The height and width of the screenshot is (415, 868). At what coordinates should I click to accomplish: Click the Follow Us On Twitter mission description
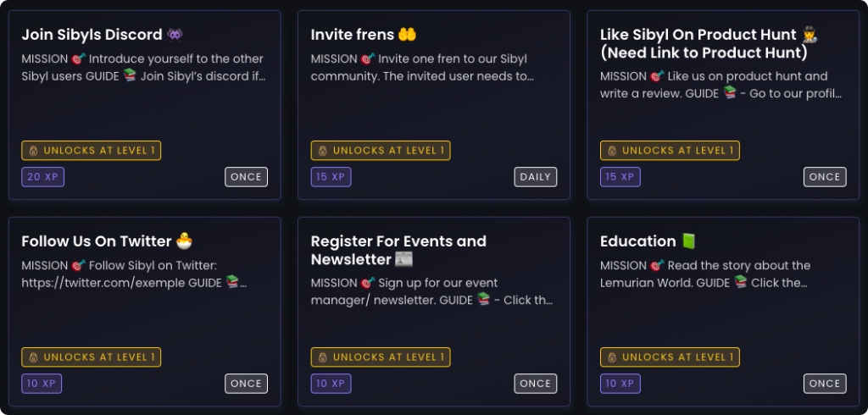point(135,274)
